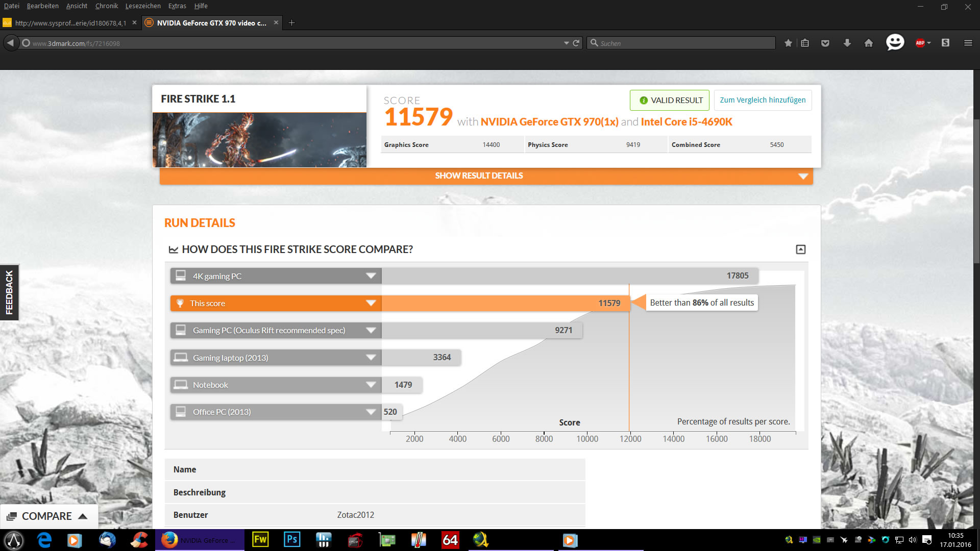Click the VALID RESULT button
980x551 pixels.
[x=670, y=101]
